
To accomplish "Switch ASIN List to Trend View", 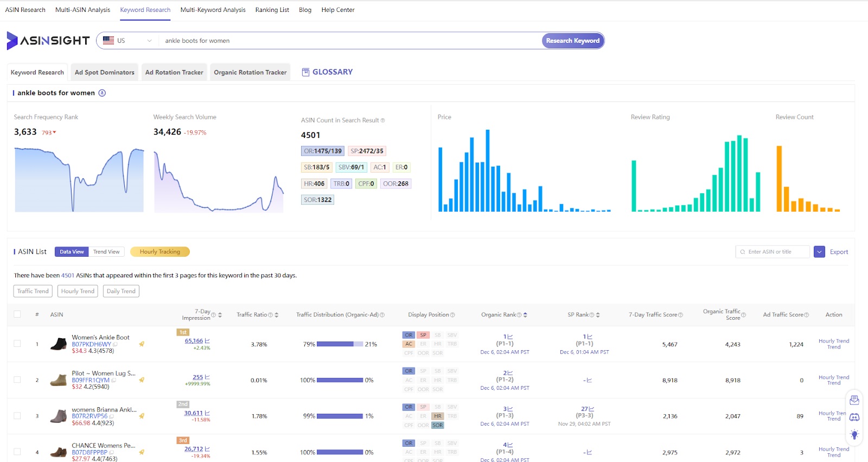I will click(106, 252).
